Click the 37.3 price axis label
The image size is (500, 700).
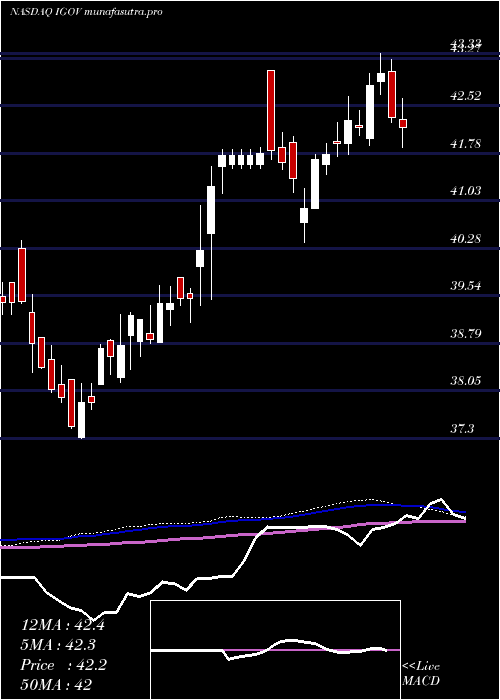(462, 429)
